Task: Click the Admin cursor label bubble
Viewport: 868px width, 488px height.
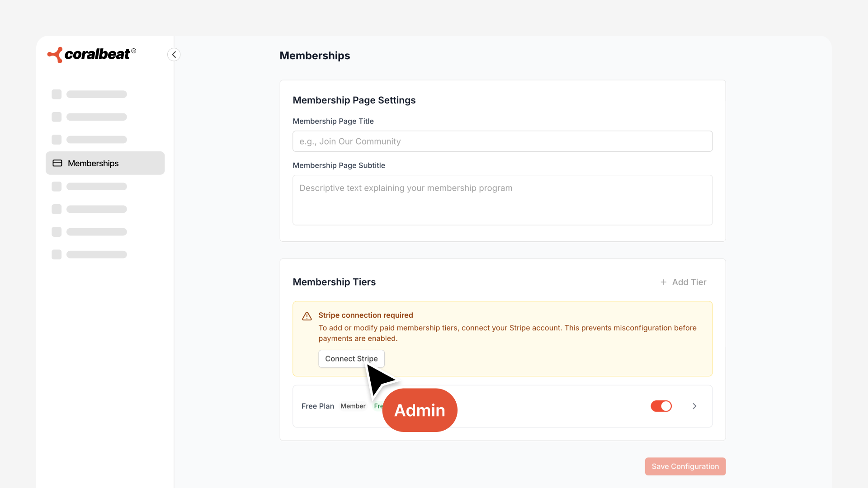Action: coord(420,410)
